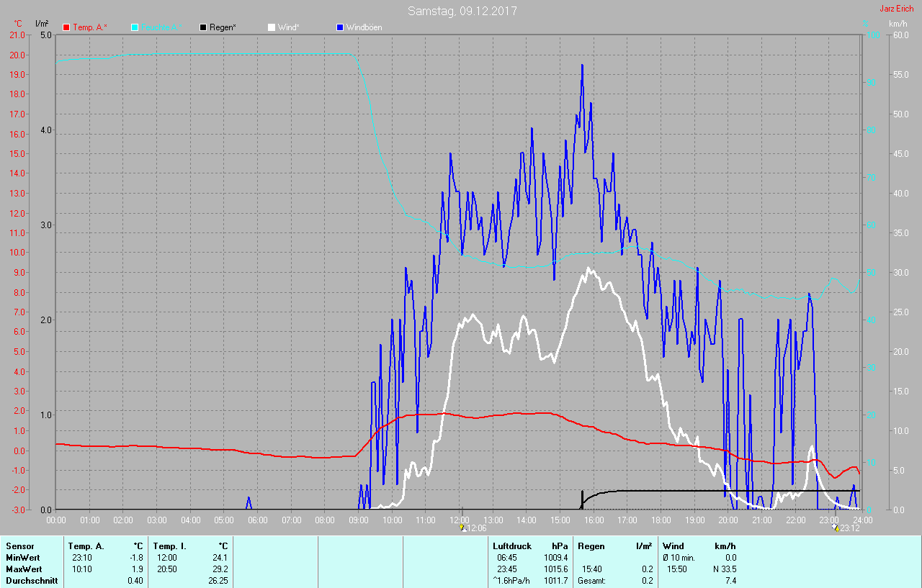Select the Temp. A. legend label
Image resolution: width=922 pixels, height=588 pixels.
(x=90, y=27)
